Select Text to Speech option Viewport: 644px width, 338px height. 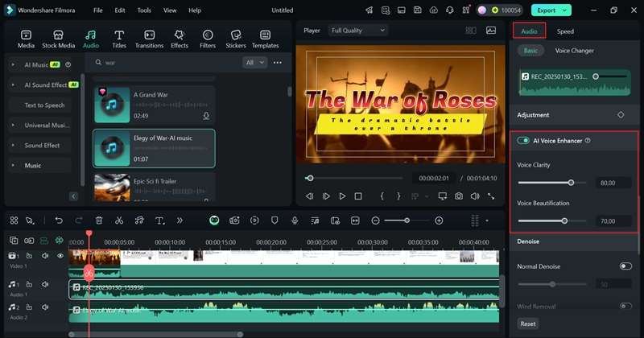click(x=44, y=105)
